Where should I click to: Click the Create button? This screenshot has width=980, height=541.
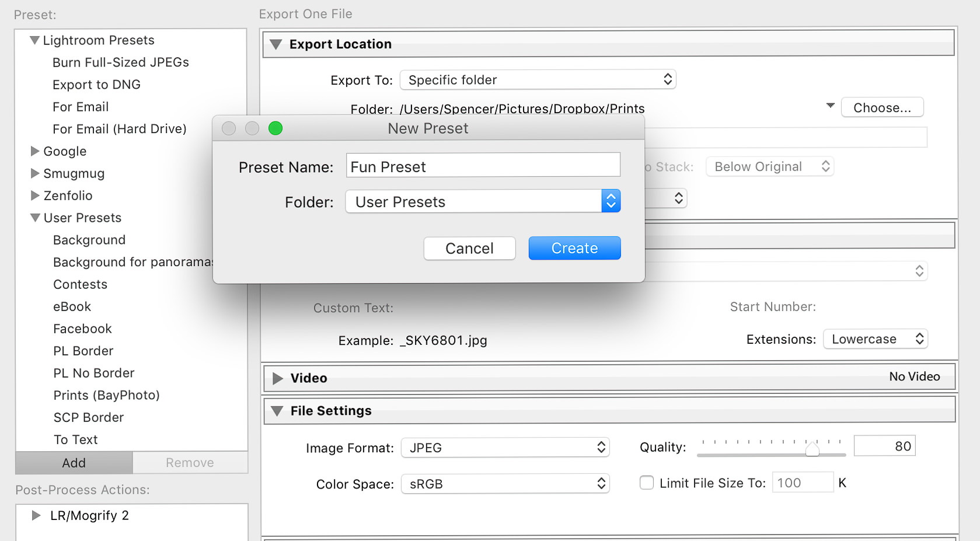pyautogui.click(x=574, y=248)
